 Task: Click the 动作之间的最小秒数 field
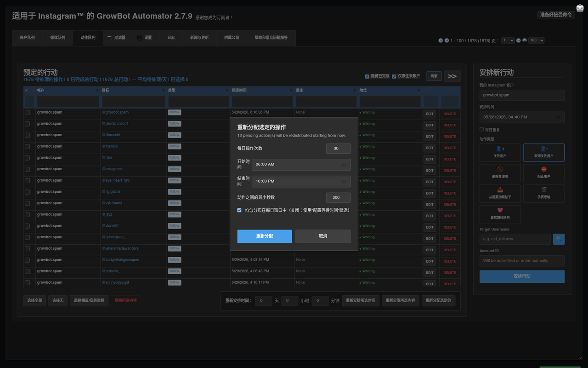(338, 197)
